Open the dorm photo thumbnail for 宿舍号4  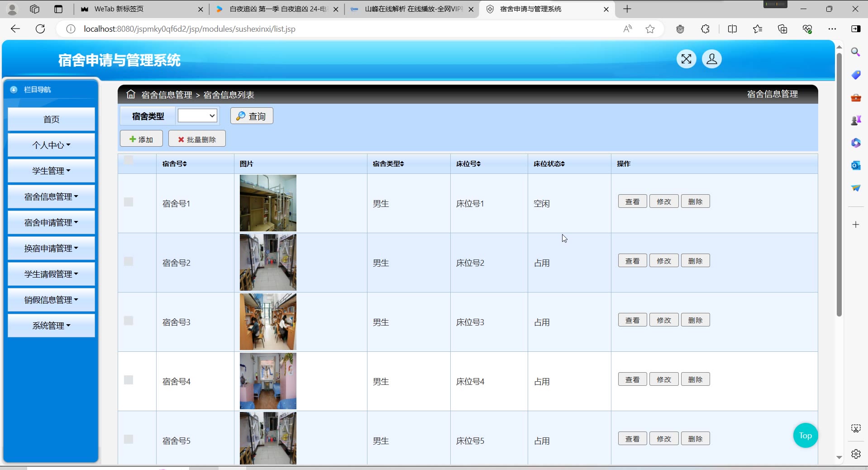click(x=268, y=381)
